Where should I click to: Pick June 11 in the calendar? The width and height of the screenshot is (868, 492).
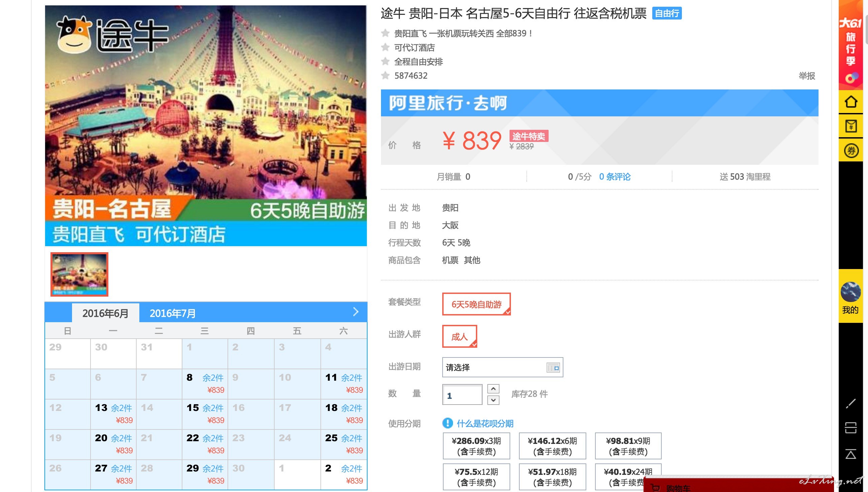pyautogui.click(x=344, y=384)
